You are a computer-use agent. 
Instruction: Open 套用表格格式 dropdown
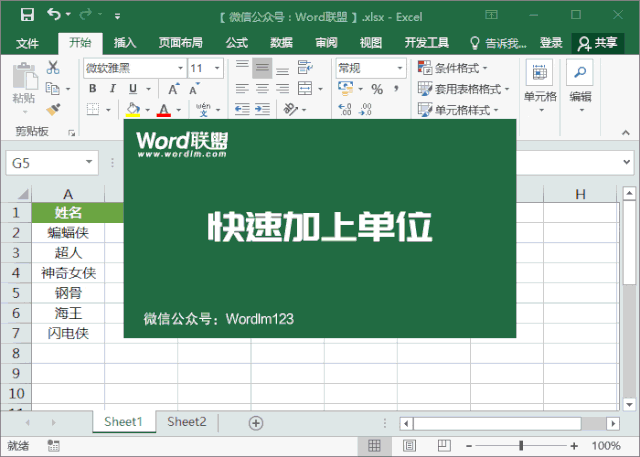[x=463, y=89]
